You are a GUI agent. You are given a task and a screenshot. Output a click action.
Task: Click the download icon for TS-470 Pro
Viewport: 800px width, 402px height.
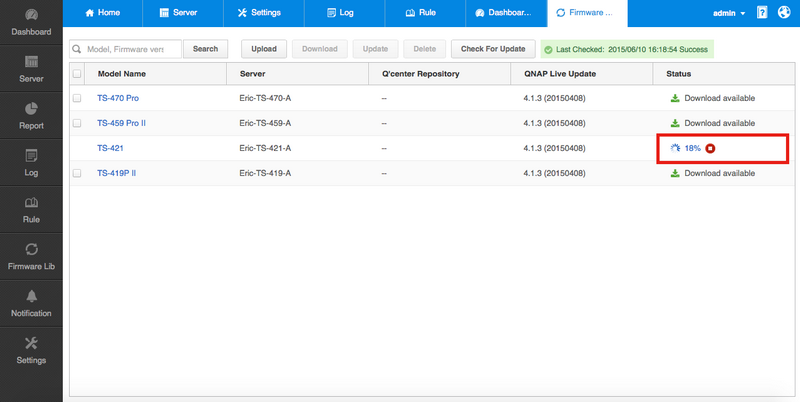[675, 98]
